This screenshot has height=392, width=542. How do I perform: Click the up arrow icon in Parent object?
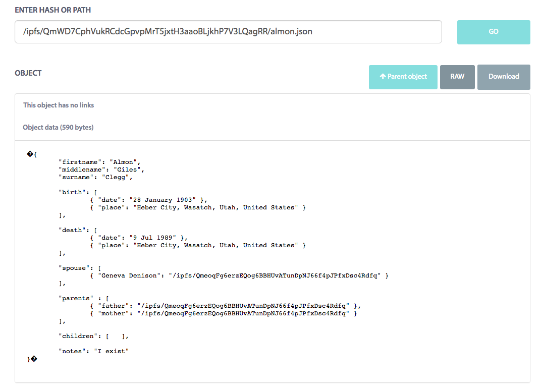click(383, 76)
